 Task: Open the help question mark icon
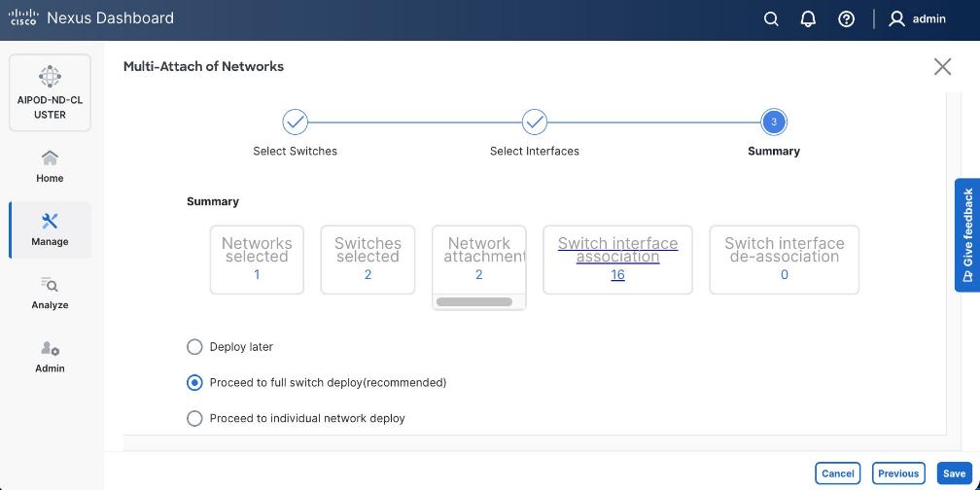(846, 18)
